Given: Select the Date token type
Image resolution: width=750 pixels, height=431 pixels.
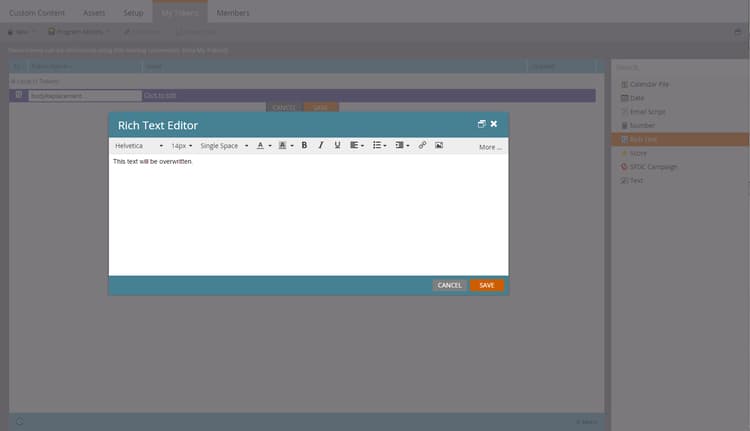Looking at the screenshot, I should click(637, 98).
